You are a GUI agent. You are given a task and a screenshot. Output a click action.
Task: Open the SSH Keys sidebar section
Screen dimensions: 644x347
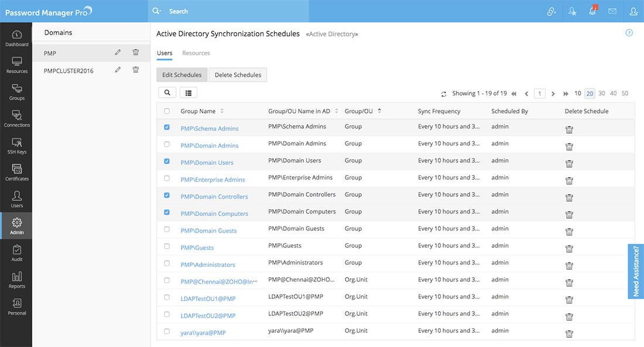(x=16, y=146)
